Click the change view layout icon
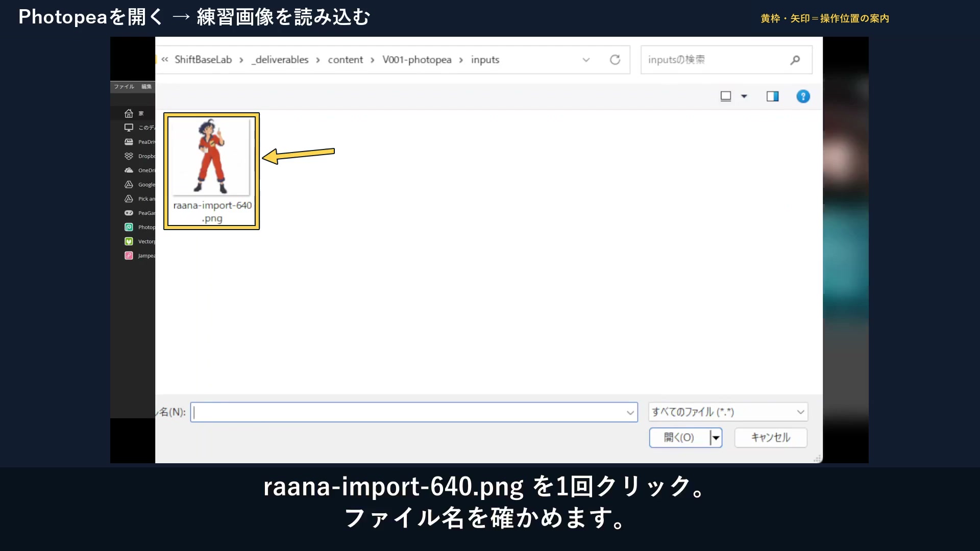Screen dimensions: 980x551 click(x=726, y=96)
